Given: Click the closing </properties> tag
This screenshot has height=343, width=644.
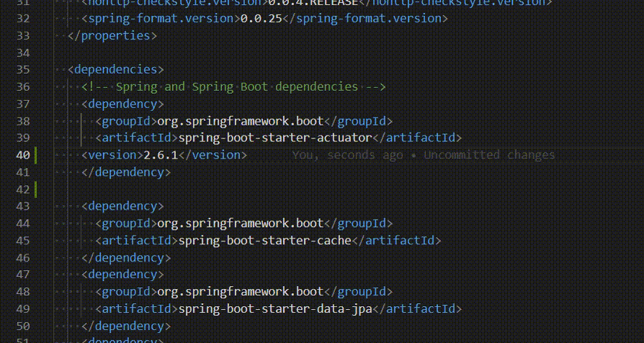Looking at the screenshot, I should click(112, 36).
